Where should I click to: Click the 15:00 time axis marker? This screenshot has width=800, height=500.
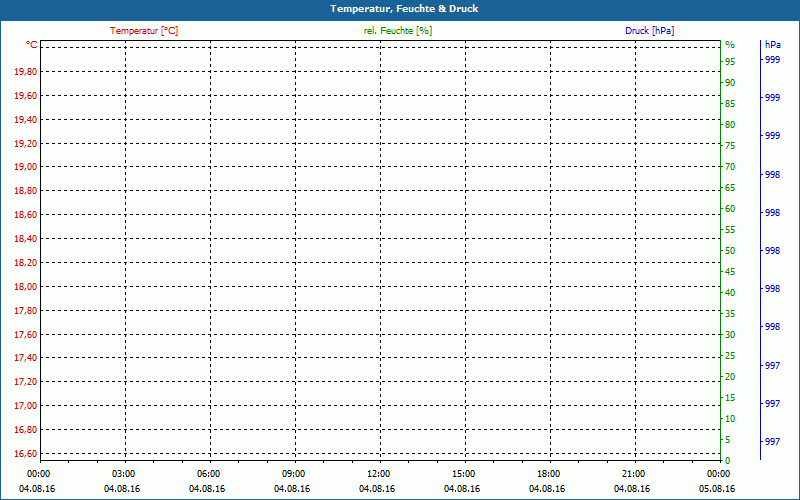tap(464, 473)
